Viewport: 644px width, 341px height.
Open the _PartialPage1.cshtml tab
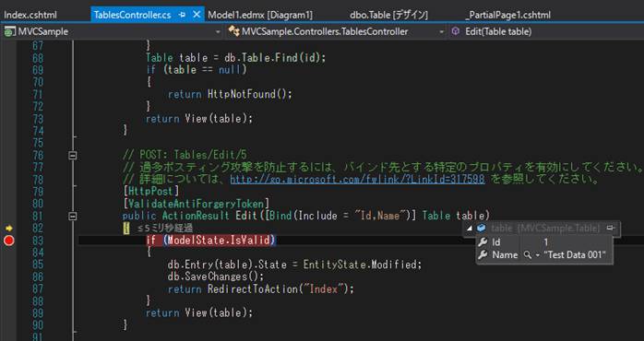point(508,15)
